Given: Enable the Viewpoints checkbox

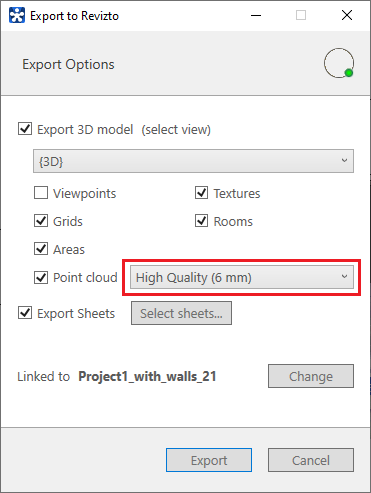Looking at the screenshot, I should click(x=41, y=193).
